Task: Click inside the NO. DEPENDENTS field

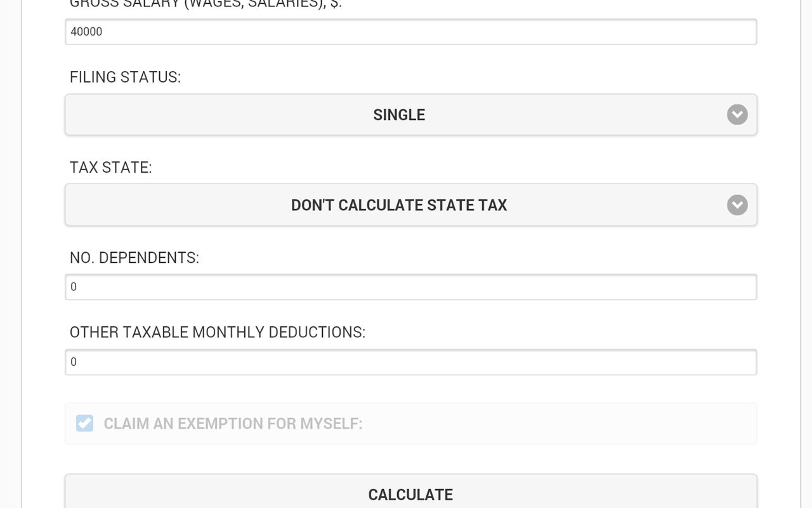Action: click(410, 286)
